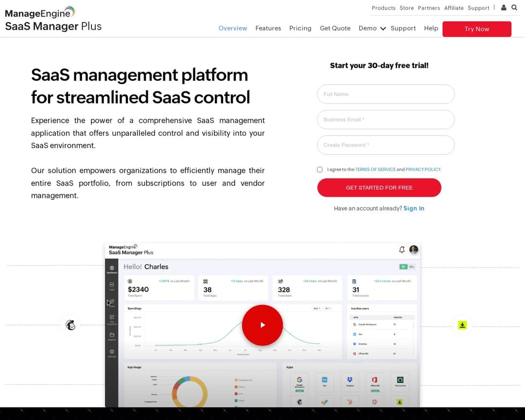
Task: Select Get Quote in the navigation
Action: point(335,29)
